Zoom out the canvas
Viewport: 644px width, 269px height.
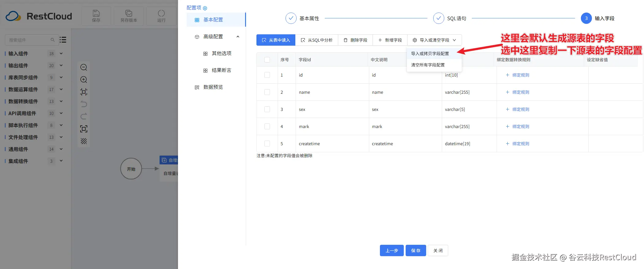(x=84, y=67)
